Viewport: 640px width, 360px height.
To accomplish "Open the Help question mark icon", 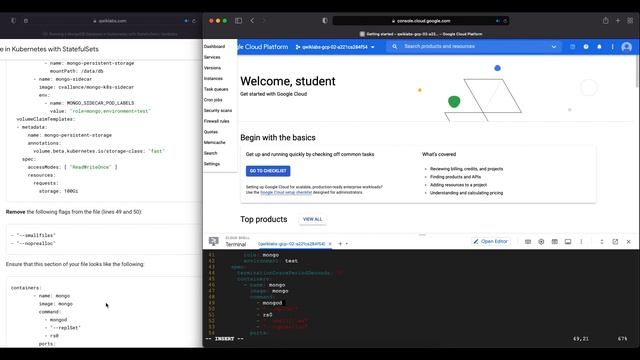I will [x=586, y=47].
